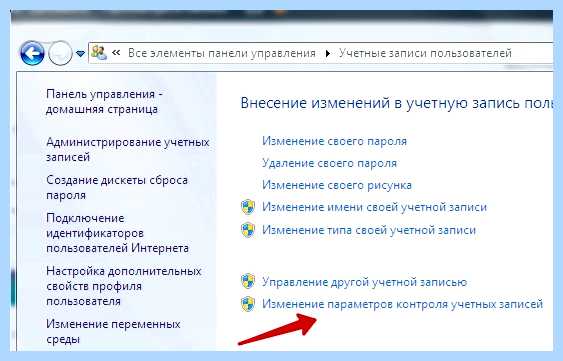The height and width of the screenshot is (361, 563).
Task: Click 'Изменение своего пароля' link
Action: click(334, 141)
